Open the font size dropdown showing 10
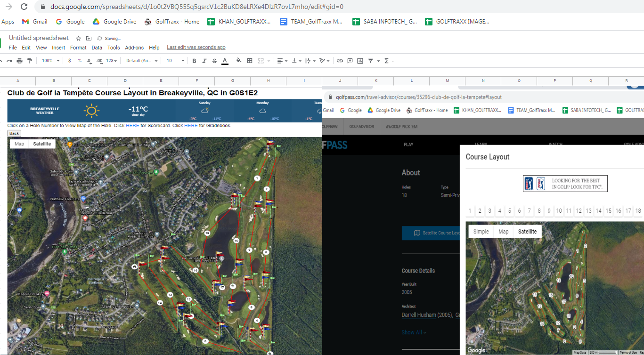 [175, 61]
